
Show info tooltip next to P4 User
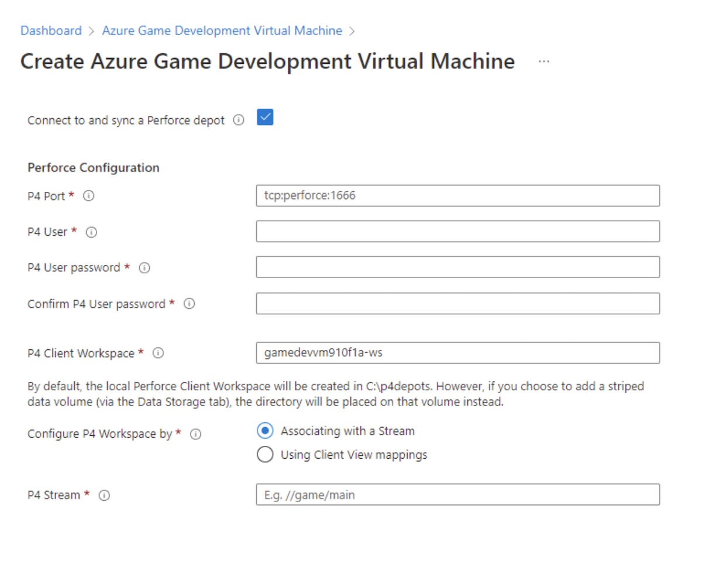[x=91, y=232]
